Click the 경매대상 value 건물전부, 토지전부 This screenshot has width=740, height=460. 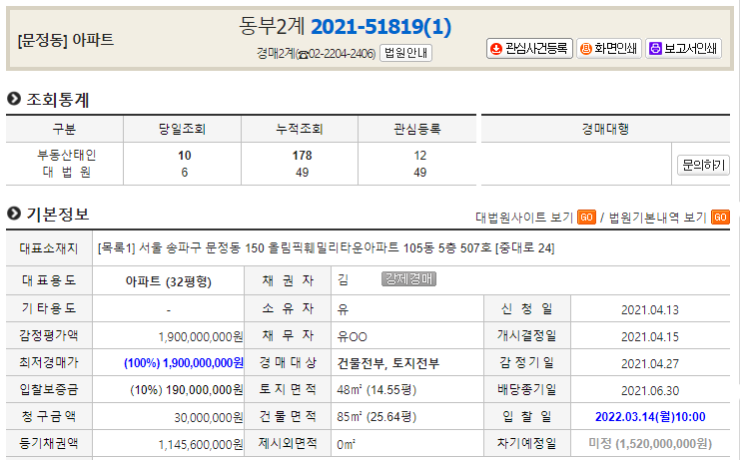pyautogui.click(x=388, y=363)
